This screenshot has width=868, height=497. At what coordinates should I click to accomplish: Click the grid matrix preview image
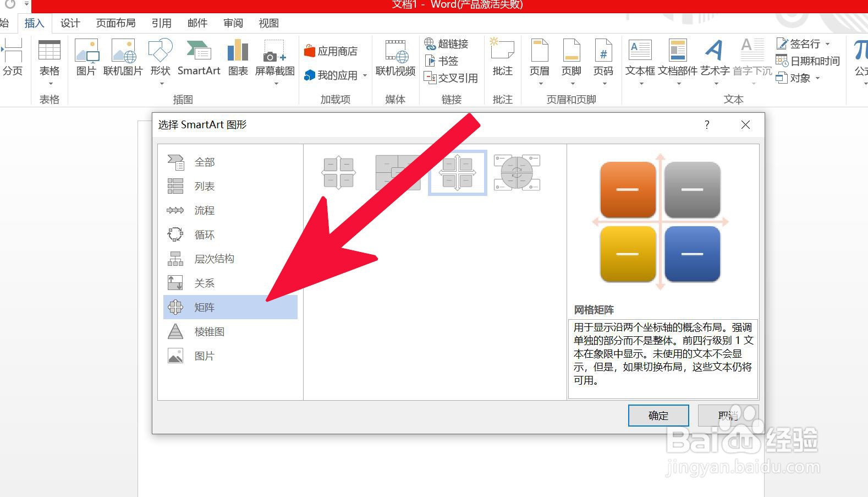point(660,222)
